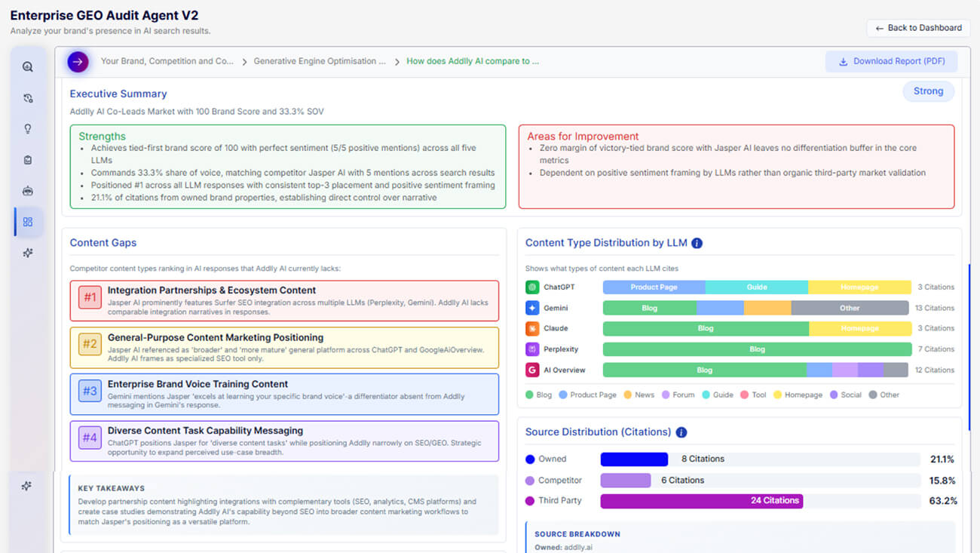Open the robot agent icon in sidebar
This screenshot has height=553, width=980.
pos(28,191)
